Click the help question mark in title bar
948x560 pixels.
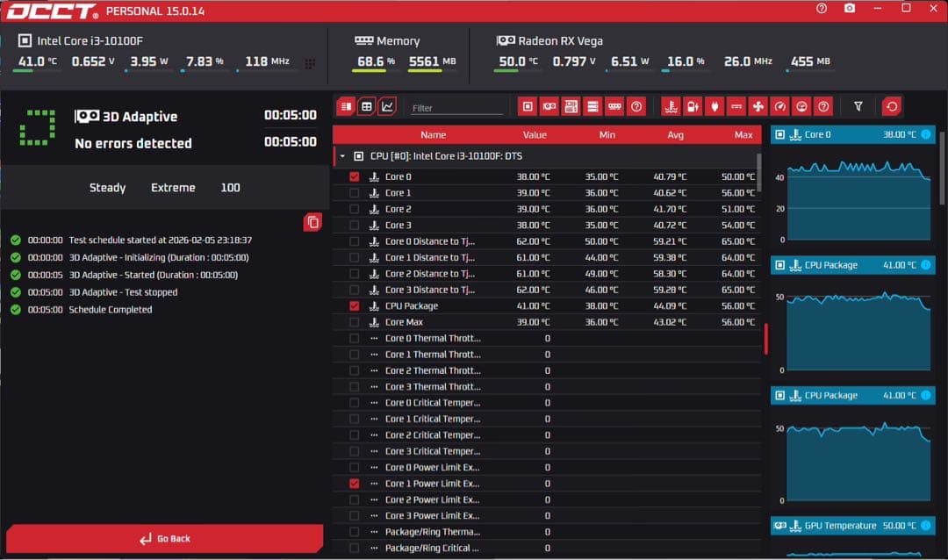822,8
